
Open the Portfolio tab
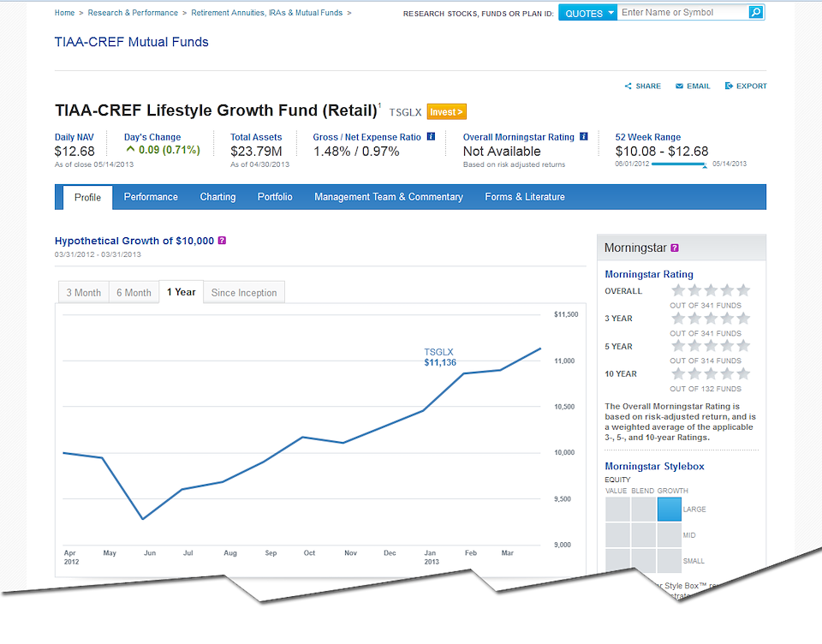point(275,197)
